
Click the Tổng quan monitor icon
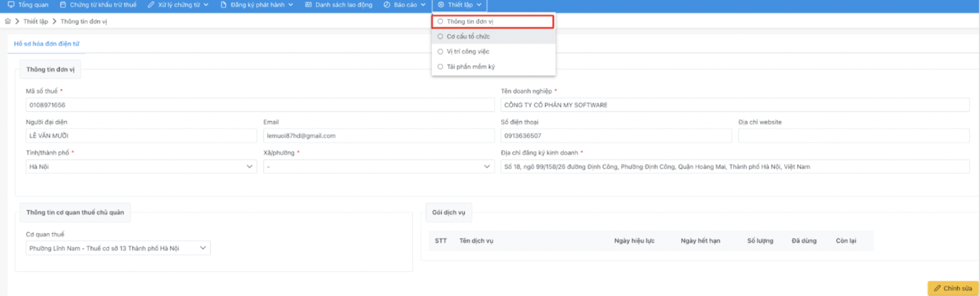coord(10,5)
